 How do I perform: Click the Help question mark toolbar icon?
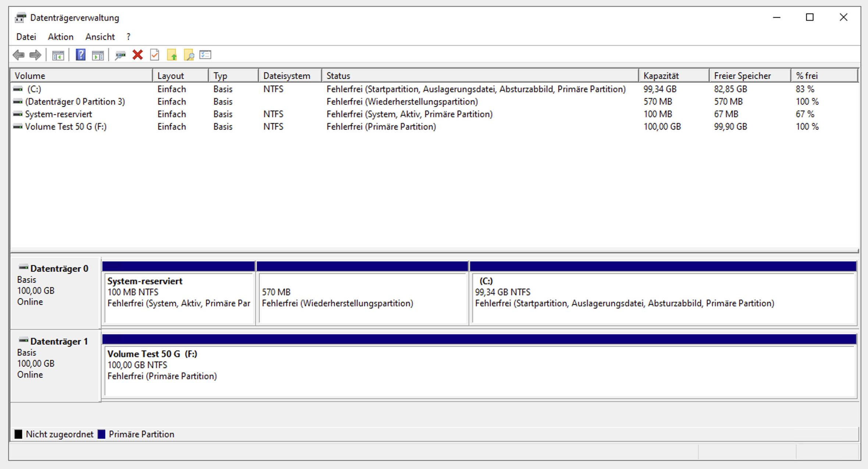coord(81,55)
